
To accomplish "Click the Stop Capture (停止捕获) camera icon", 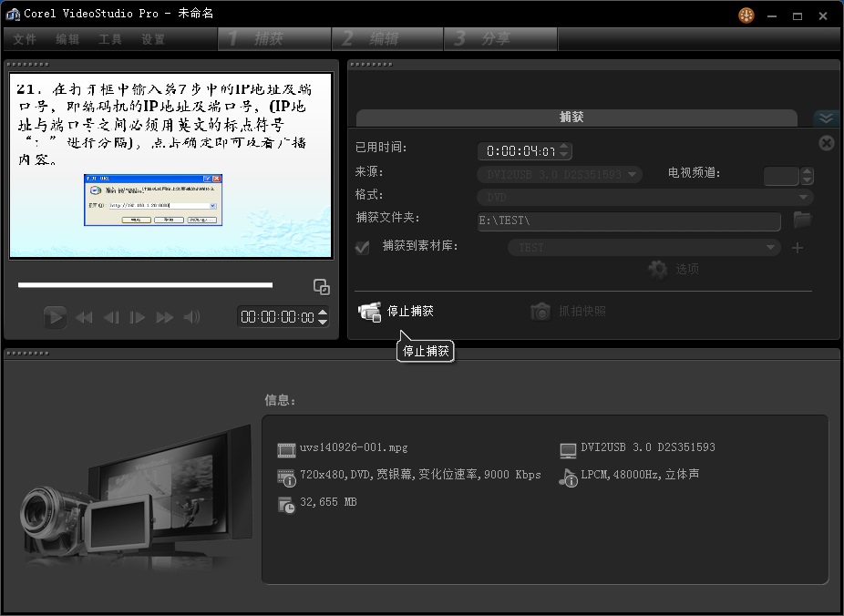I will 369,312.
